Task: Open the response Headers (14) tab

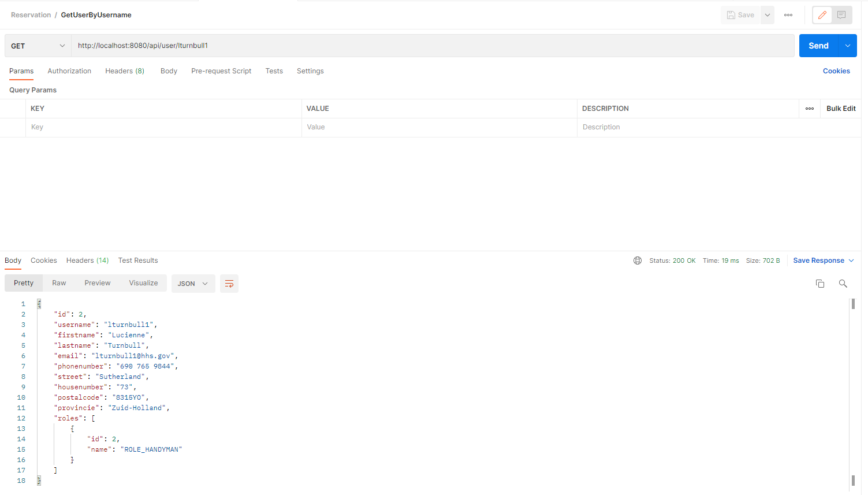Action: click(x=87, y=260)
